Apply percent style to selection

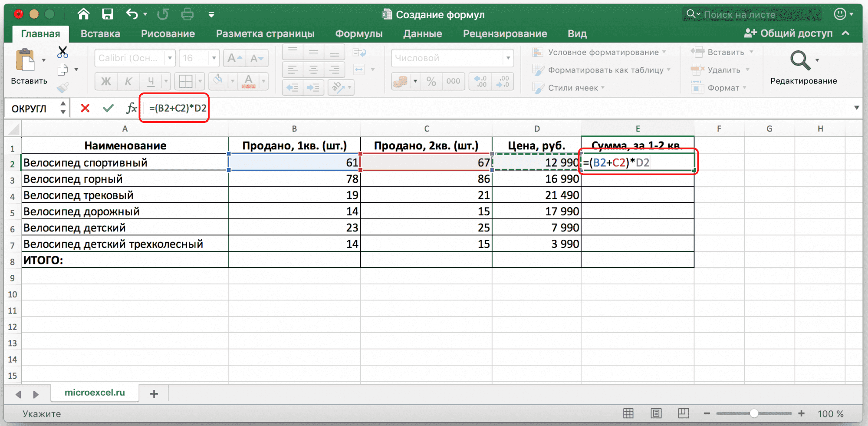pos(431,81)
